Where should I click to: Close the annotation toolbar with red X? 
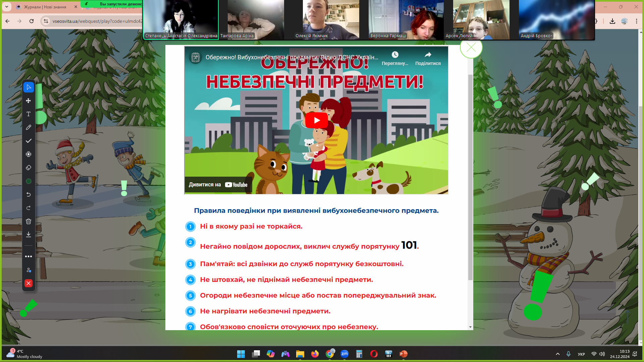(29, 283)
